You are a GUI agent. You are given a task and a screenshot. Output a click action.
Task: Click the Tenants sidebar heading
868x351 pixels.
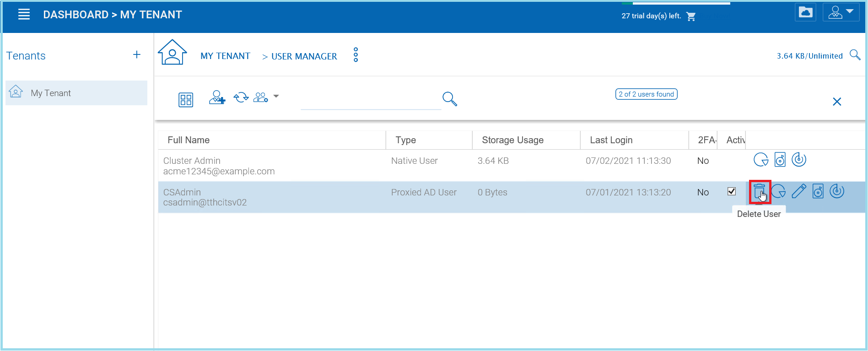click(x=26, y=56)
